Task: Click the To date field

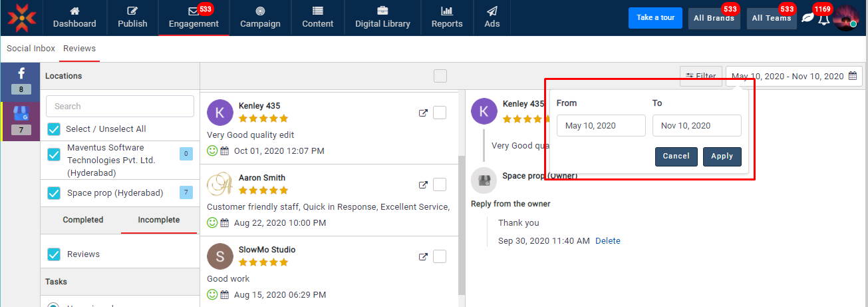Action: [x=697, y=126]
